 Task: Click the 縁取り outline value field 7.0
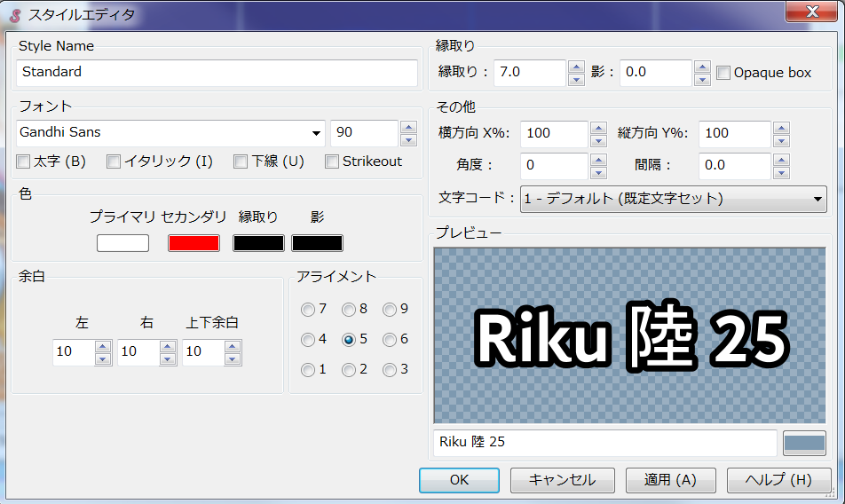click(x=530, y=73)
